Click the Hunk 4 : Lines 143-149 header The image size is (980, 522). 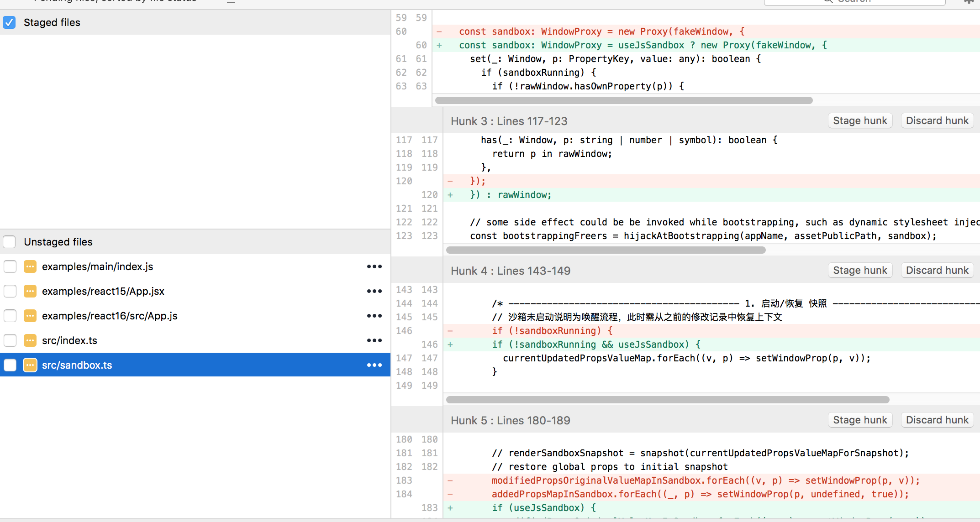pyautogui.click(x=511, y=270)
